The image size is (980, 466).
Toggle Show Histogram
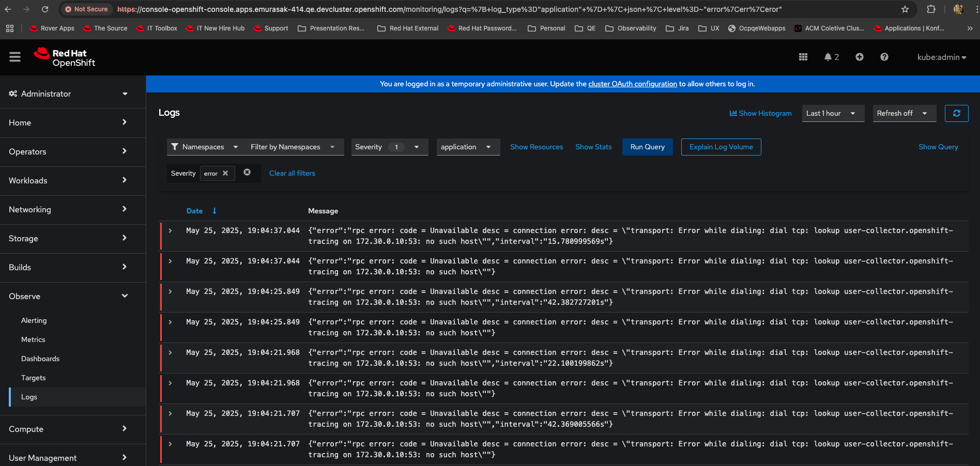760,113
